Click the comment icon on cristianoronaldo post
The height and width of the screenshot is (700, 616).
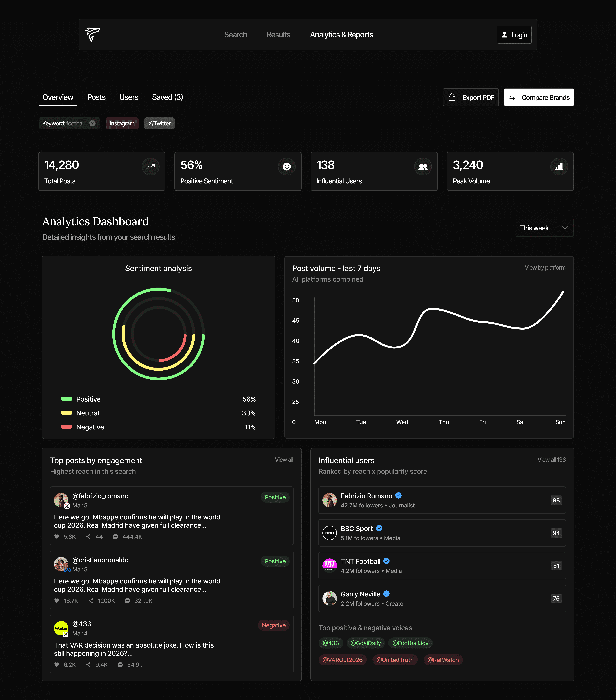(127, 601)
